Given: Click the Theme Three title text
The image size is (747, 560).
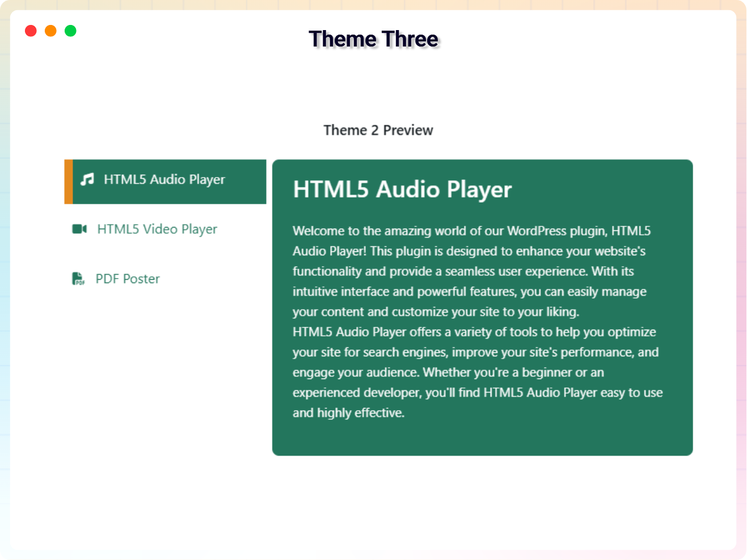Looking at the screenshot, I should [x=374, y=39].
